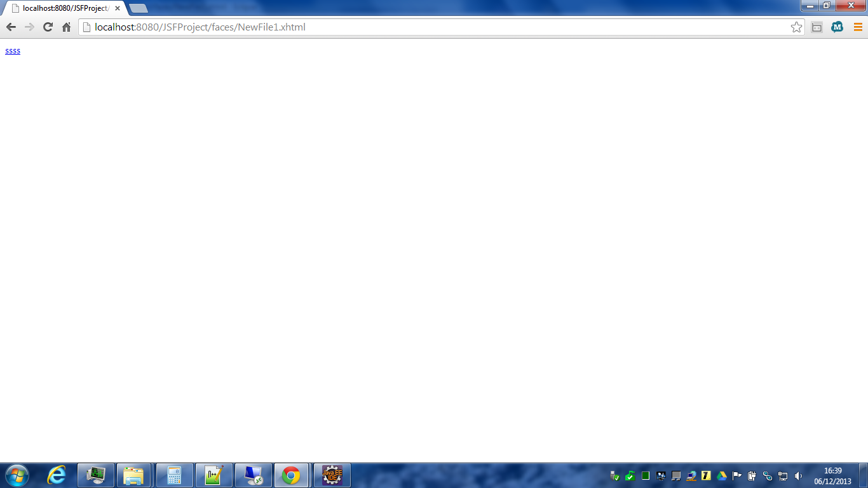Screen dimensions: 868x488
Task: Open Remote Desktop Connection on the taskbar
Action: pyautogui.click(x=254, y=475)
